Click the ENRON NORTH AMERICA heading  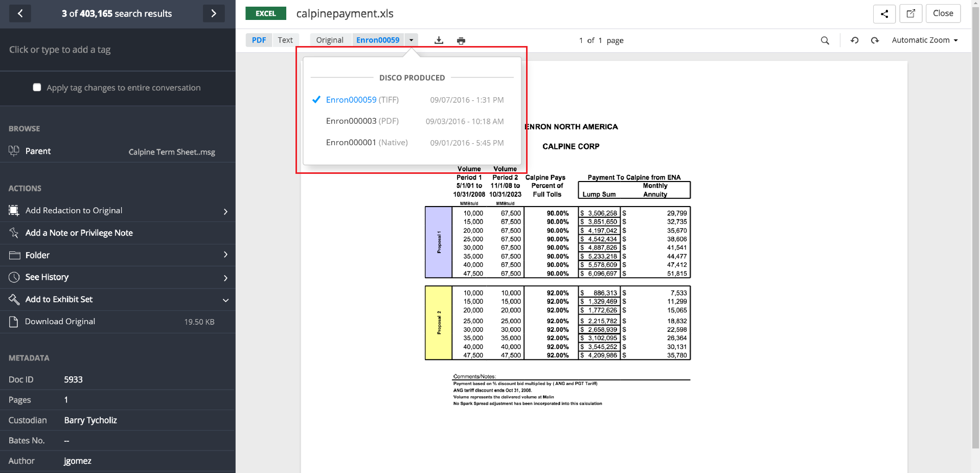pos(571,126)
